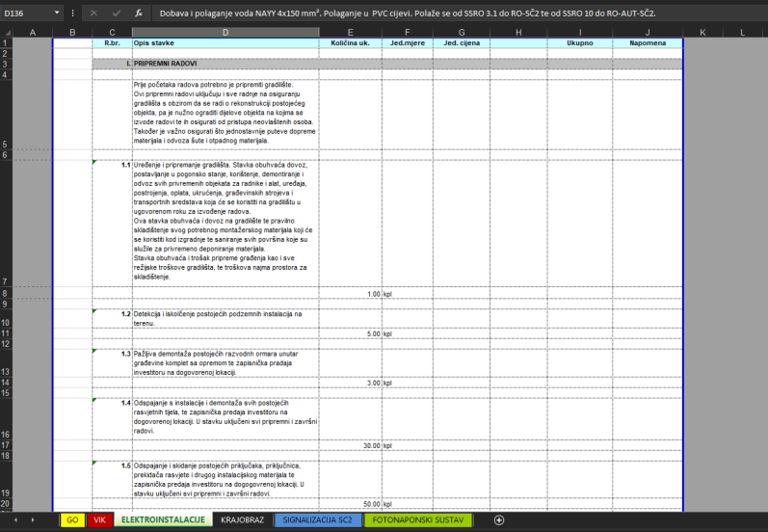Switch to the KRAJOBRAZ sheet tab

242,520
